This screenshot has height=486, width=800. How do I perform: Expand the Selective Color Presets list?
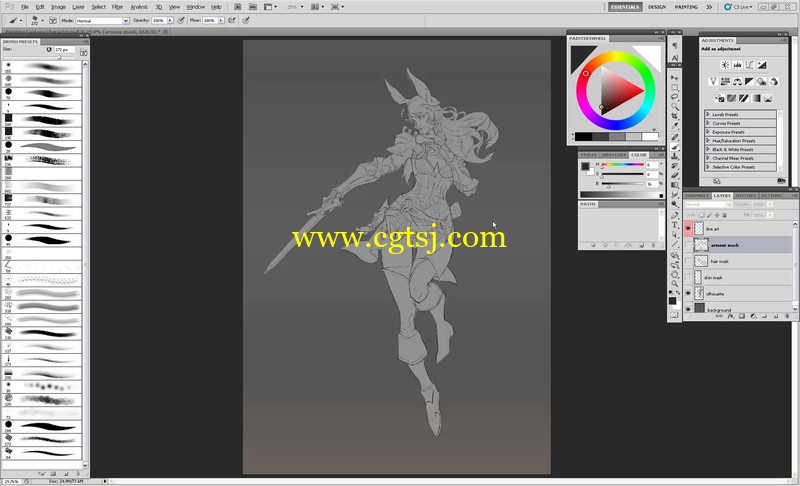pyautogui.click(x=708, y=167)
